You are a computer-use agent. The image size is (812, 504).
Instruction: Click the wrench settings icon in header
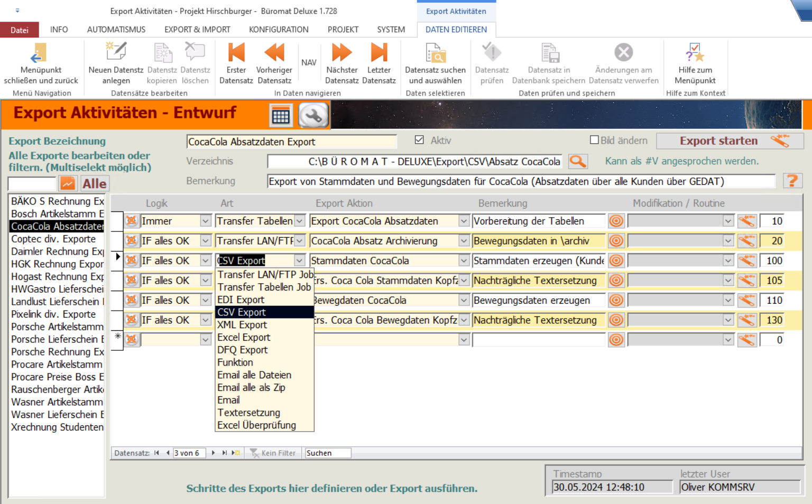point(313,115)
